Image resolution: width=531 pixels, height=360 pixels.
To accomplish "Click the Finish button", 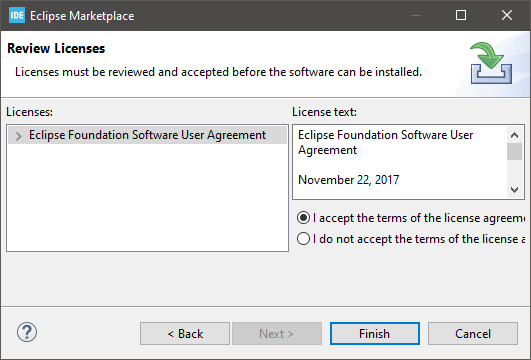I will click(375, 334).
